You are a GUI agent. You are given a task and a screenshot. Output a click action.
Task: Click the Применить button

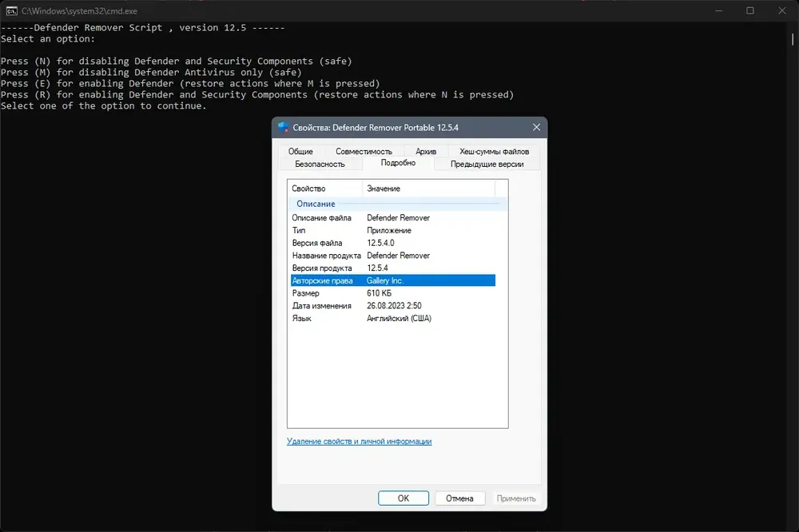(516, 498)
